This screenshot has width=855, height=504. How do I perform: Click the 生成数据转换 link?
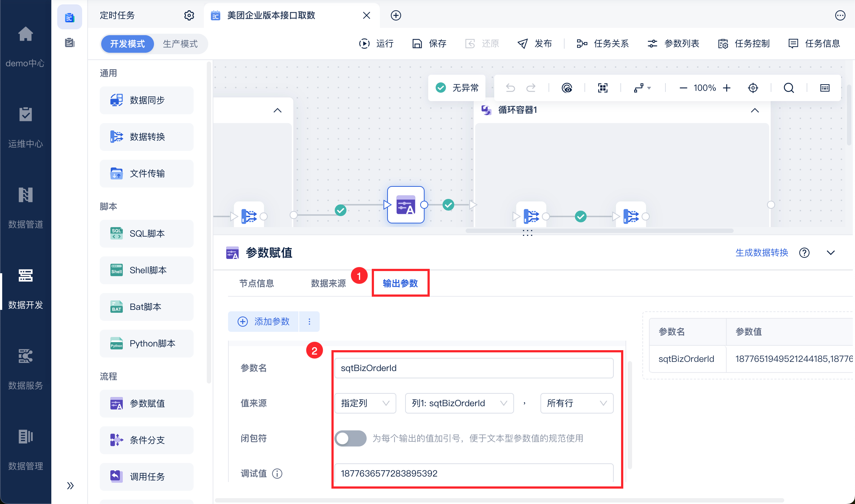pos(762,253)
